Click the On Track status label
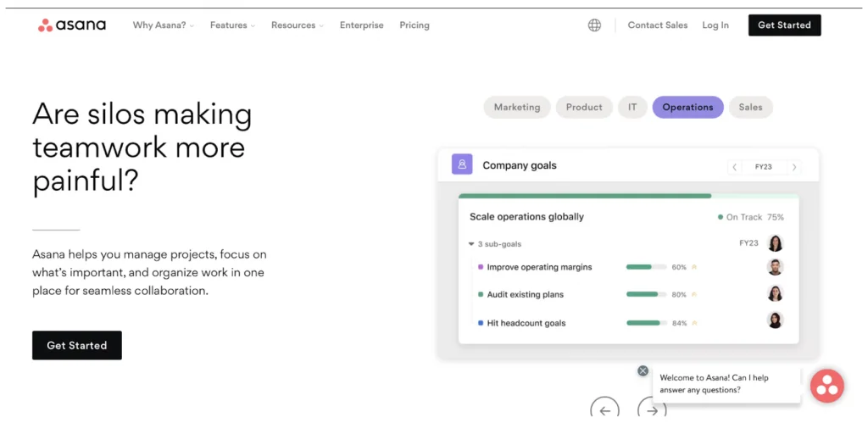Image resolution: width=868 pixels, height=423 pixels. pyautogui.click(x=744, y=217)
